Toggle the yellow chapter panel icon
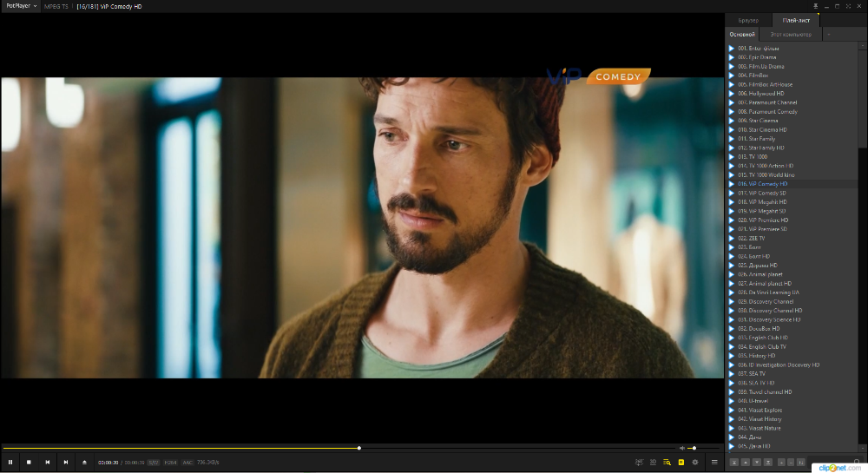Image resolution: width=868 pixels, height=473 pixels. click(681, 462)
